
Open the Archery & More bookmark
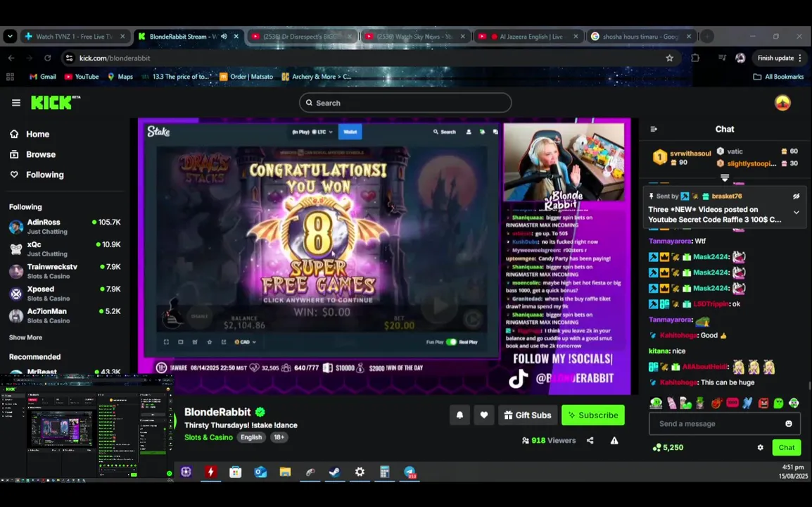tap(317, 77)
